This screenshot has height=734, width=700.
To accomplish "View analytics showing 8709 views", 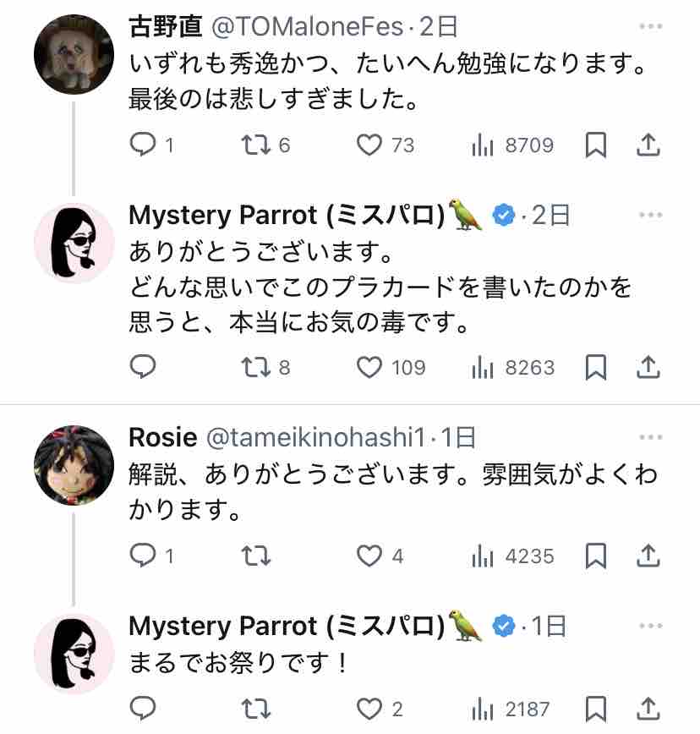I will tap(482, 145).
